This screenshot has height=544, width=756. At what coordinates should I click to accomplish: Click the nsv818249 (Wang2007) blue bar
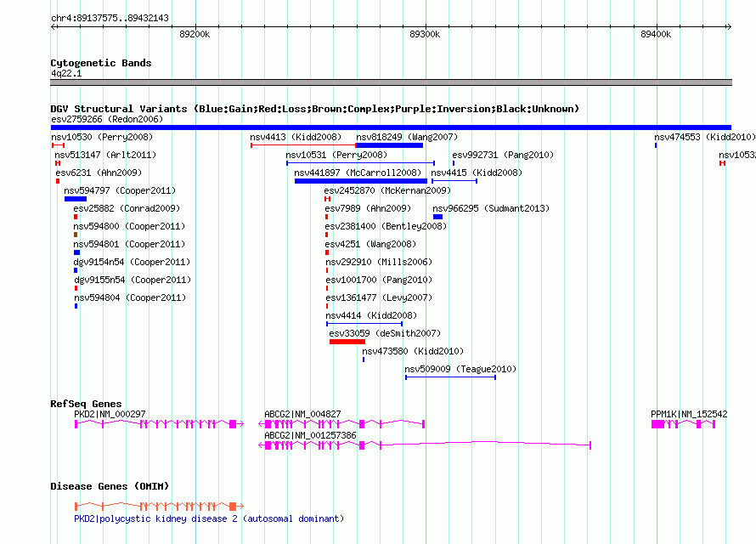pyautogui.click(x=390, y=145)
